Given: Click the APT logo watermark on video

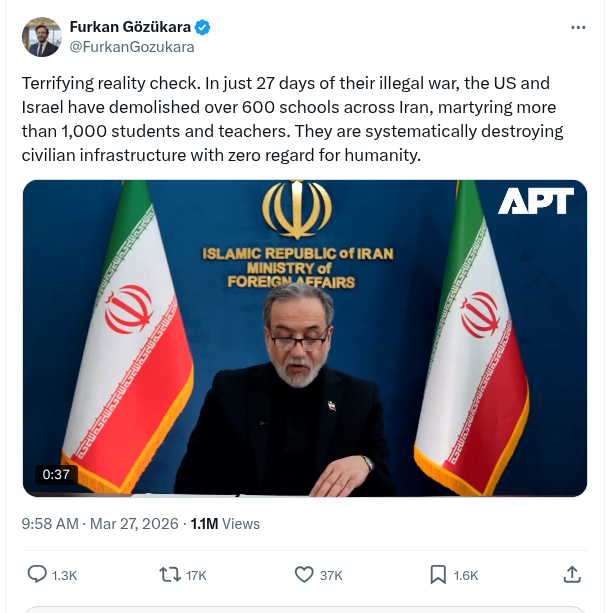Looking at the screenshot, I should tap(536, 201).
